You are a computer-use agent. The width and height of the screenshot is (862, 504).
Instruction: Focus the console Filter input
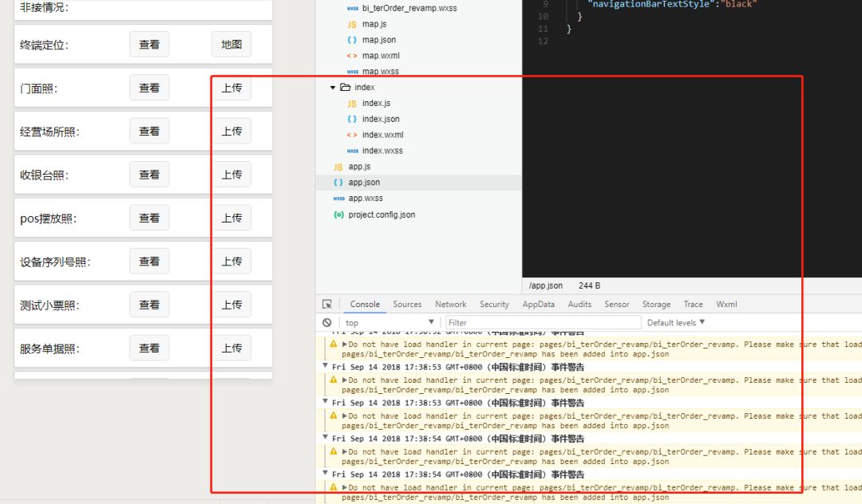coord(544,323)
